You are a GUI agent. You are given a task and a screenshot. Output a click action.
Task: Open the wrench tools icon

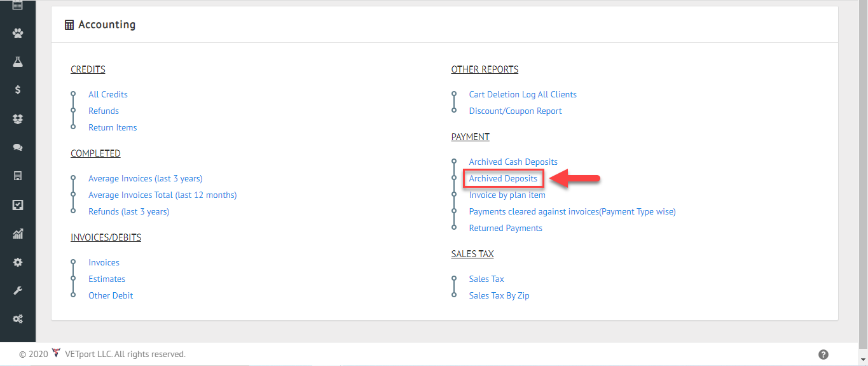[x=18, y=291]
